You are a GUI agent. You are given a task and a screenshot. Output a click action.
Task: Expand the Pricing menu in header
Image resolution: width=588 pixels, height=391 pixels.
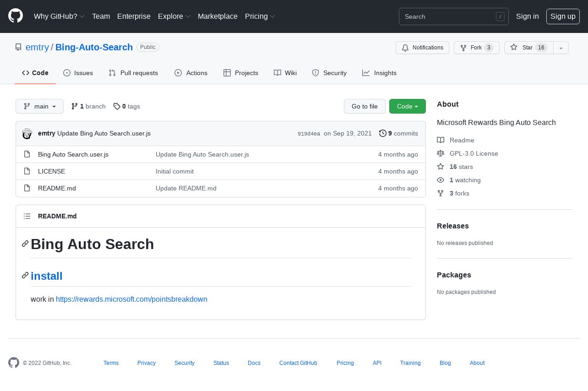(x=260, y=16)
